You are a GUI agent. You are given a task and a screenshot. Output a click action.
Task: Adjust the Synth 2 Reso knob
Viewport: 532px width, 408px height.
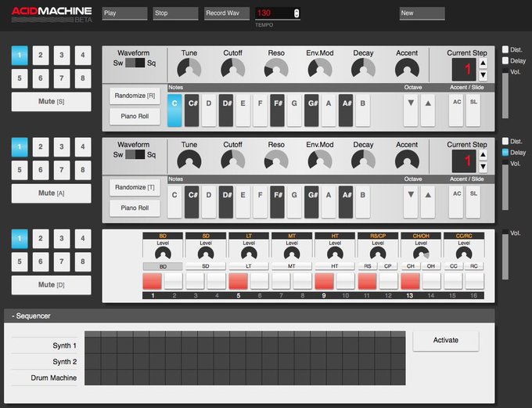click(x=276, y=159)
